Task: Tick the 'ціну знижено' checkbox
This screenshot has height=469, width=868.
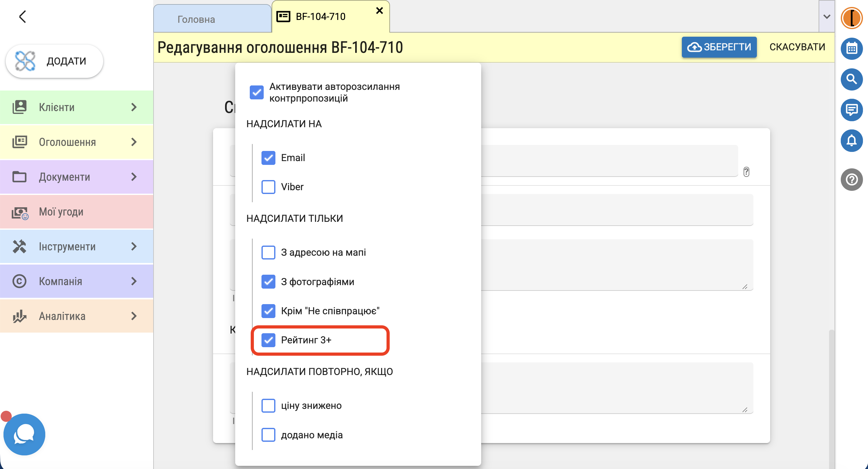Action: coord(268,406)
